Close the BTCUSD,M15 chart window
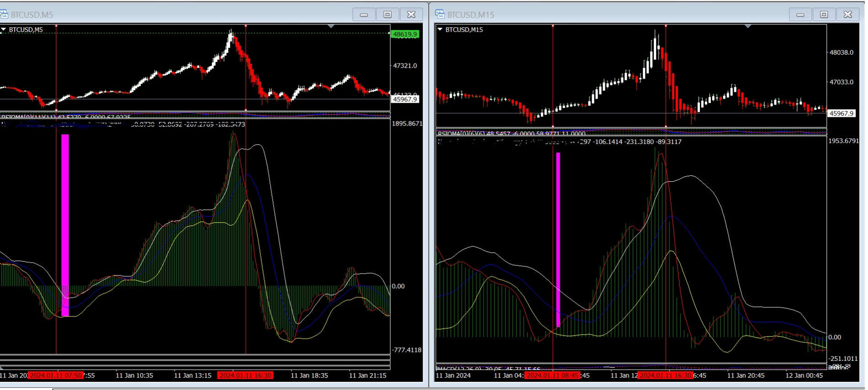868x390 pixels. (848, 15)
